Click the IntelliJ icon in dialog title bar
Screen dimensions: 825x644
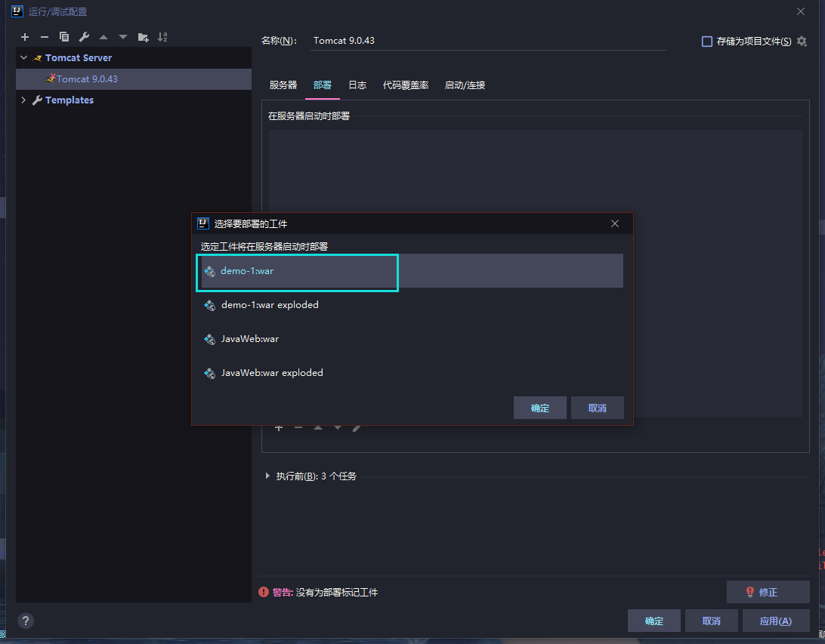(x=203, y=223)
